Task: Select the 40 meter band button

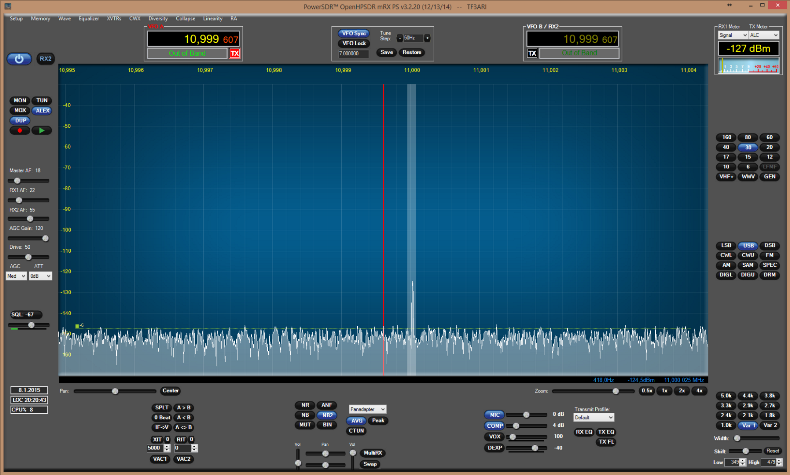Action: click(x=726, y=147)
